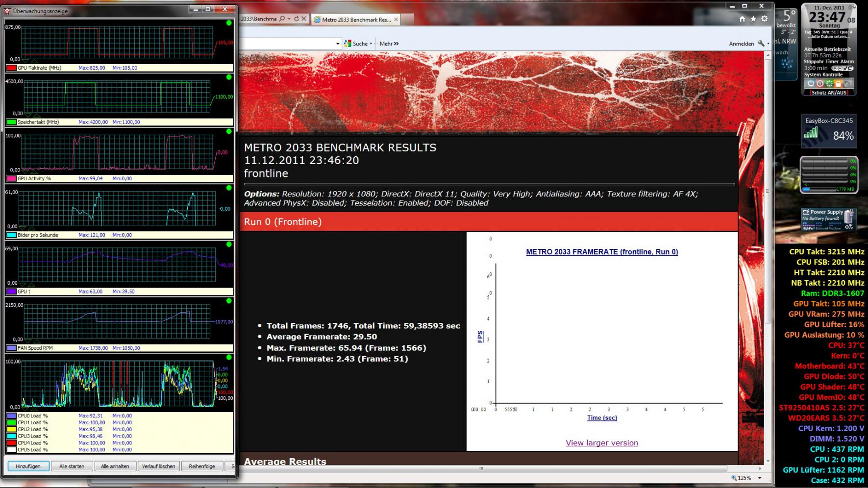This screenshot has height=488, width=868.
Task: Click the red CPU4 Load color swatch
Action: (x=11, y=443)
